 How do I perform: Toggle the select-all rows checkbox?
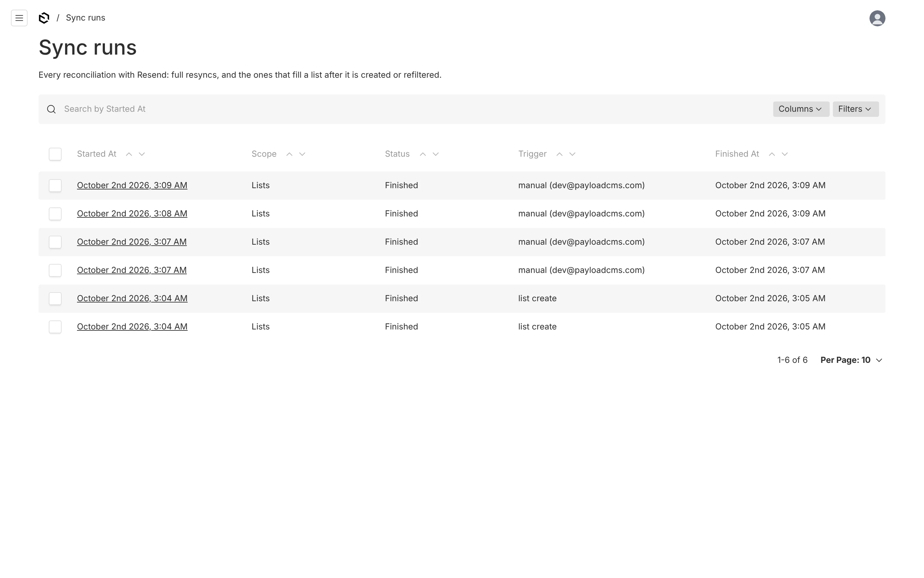(55, 154)
